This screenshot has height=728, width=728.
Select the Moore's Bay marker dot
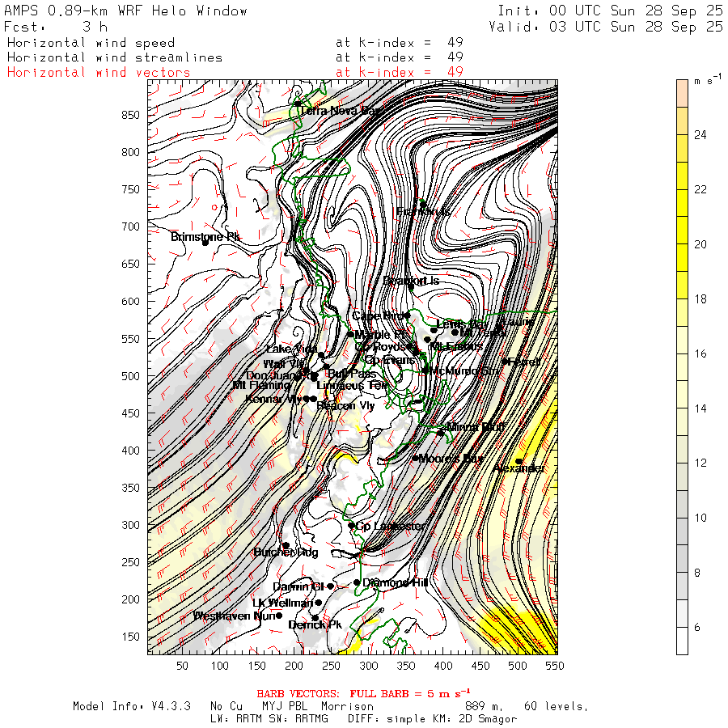tap(416, 458)
